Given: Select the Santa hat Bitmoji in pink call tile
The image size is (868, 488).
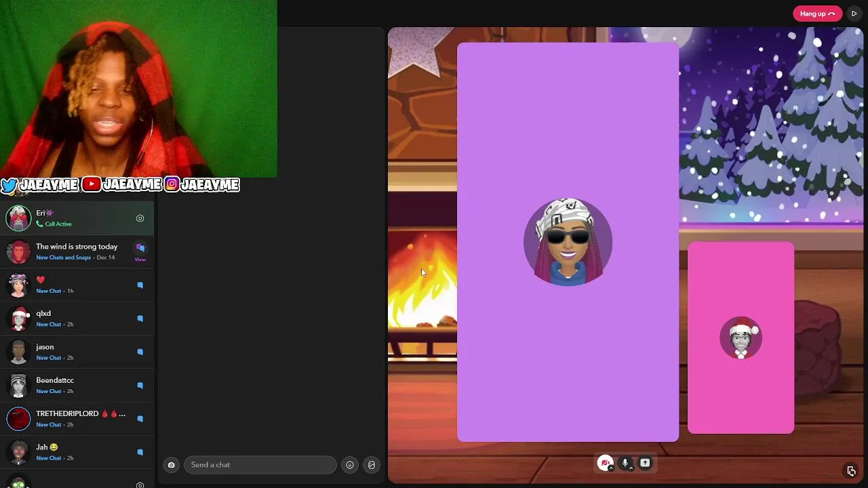Looking at the screenshot, I should [741, 338].
